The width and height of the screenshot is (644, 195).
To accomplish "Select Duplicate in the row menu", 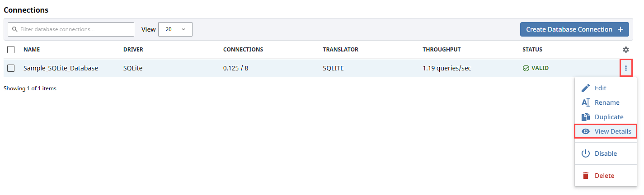I will [x=609, y=117].
